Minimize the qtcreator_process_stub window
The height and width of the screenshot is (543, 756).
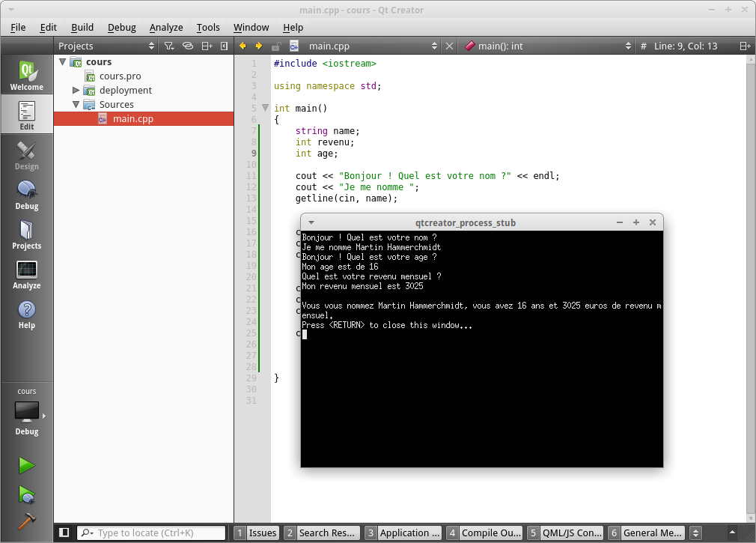pyautogui.click(x=620, y=222)
